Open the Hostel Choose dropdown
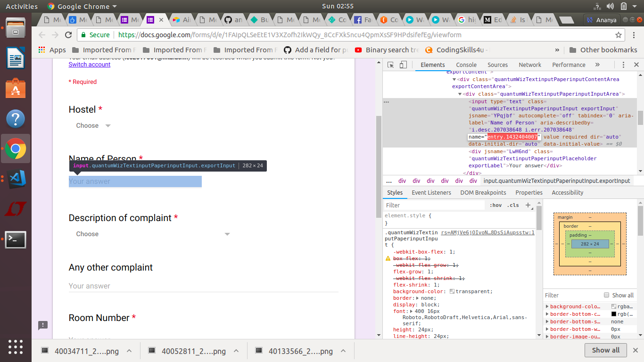The image size is (644, 362). click(x=93, y=126)
